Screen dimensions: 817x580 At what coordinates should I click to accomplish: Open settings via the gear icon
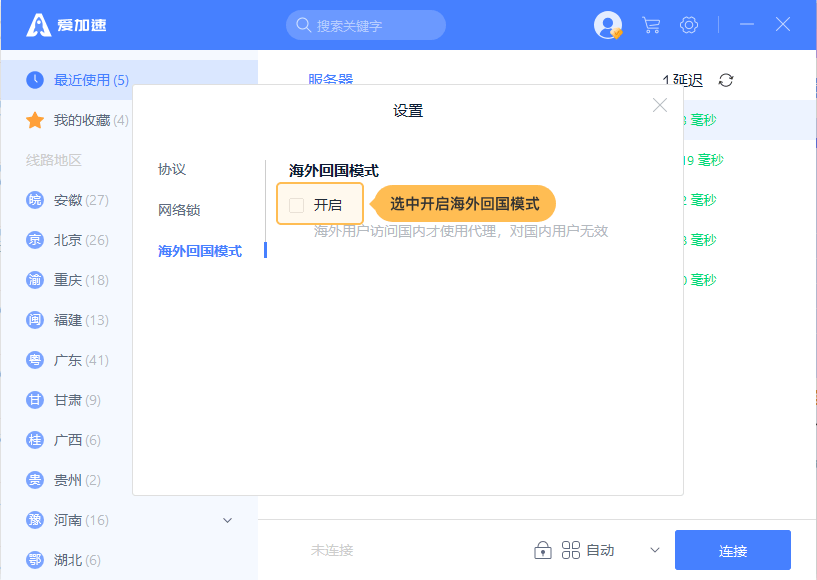(689, 25)
